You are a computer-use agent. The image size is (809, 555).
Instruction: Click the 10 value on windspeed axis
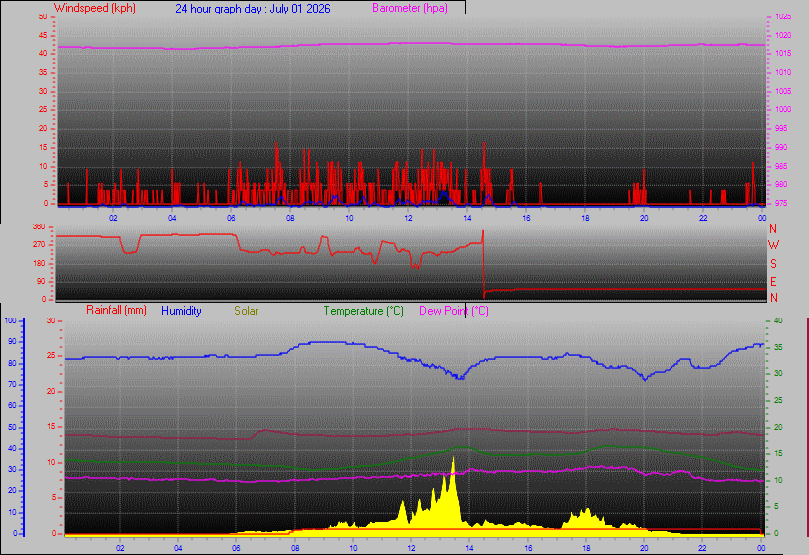(x=43, y=166)
